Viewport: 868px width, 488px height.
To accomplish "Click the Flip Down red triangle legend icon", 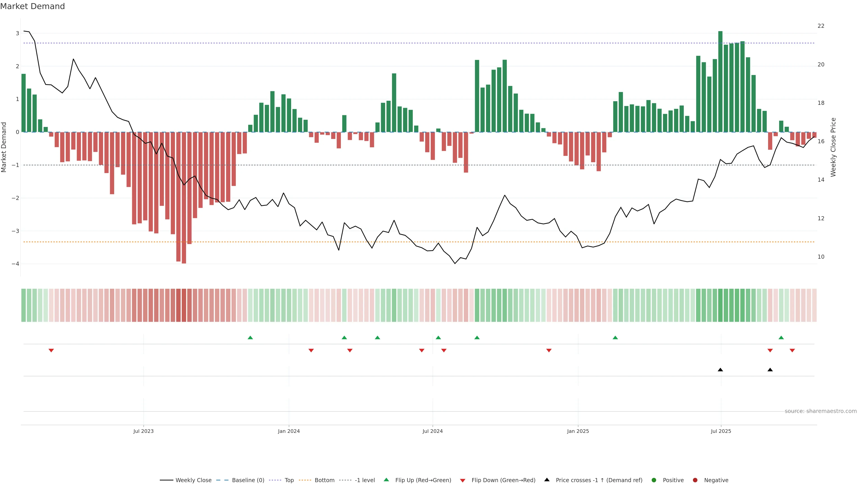I will (x=463, y=480).
